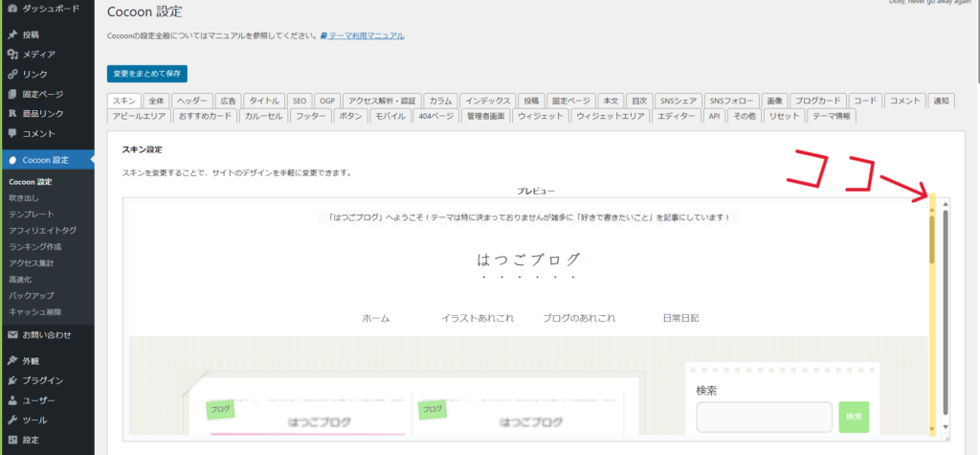Click the R icon beside 商品リンク
Screen dimensions: 980x455
pyautogui.click(x=12, y=114)
